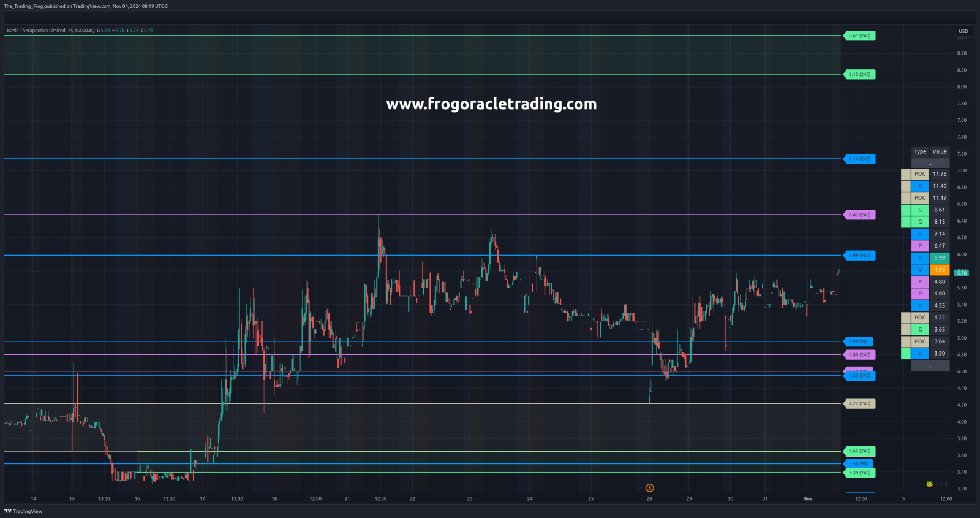Click the G type cell for 8.15

point(920,222)
